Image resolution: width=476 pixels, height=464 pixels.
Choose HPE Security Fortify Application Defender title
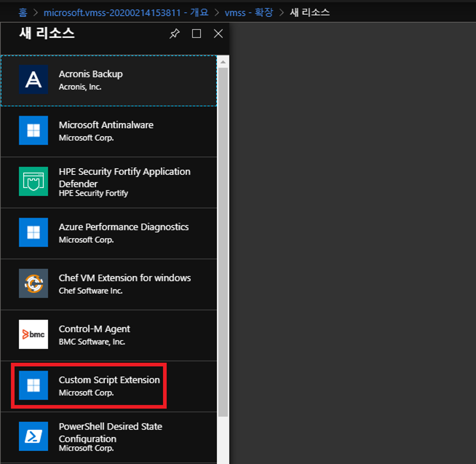pos(125,178)
